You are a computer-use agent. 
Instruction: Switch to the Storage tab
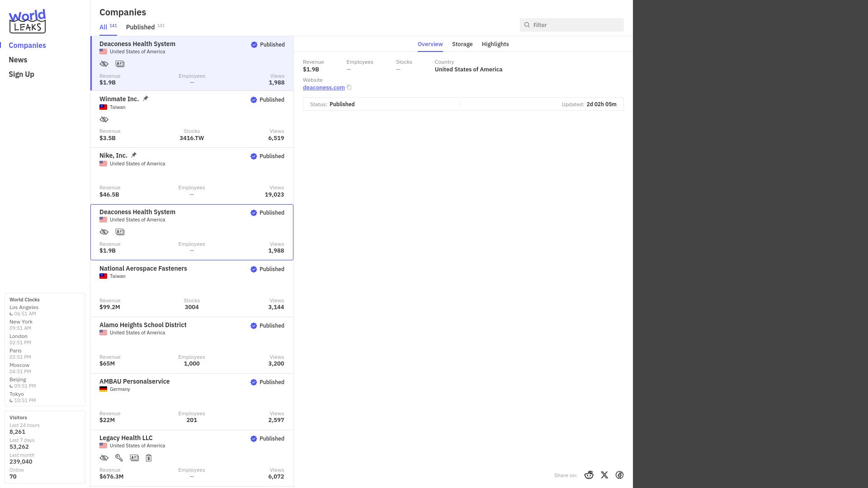[462, 44]
